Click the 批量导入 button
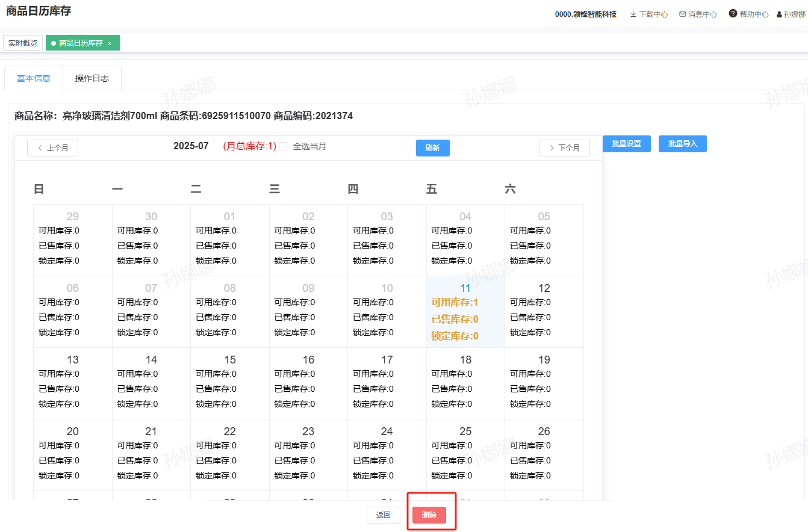Image resolution: width=808 pixels, height=532 pixels. click(682, 144)
